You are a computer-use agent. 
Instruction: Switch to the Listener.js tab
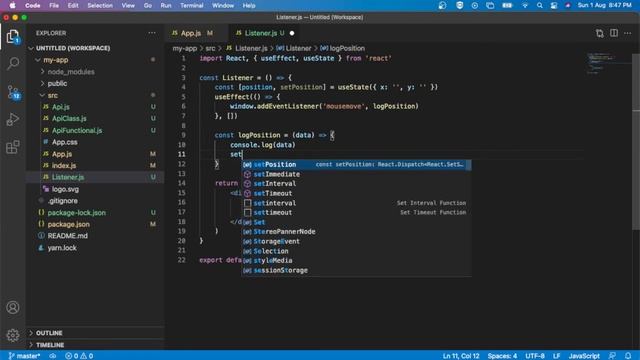click(261, 33)
